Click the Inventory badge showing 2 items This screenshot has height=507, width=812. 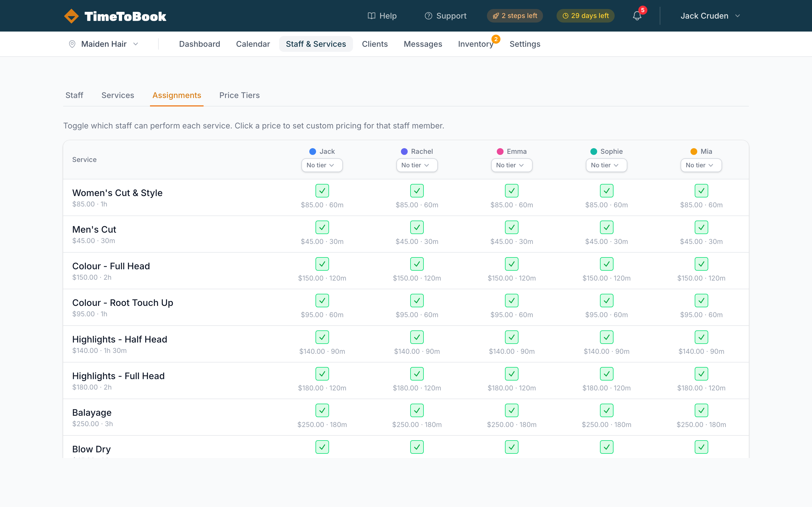(x=496, y=39)
